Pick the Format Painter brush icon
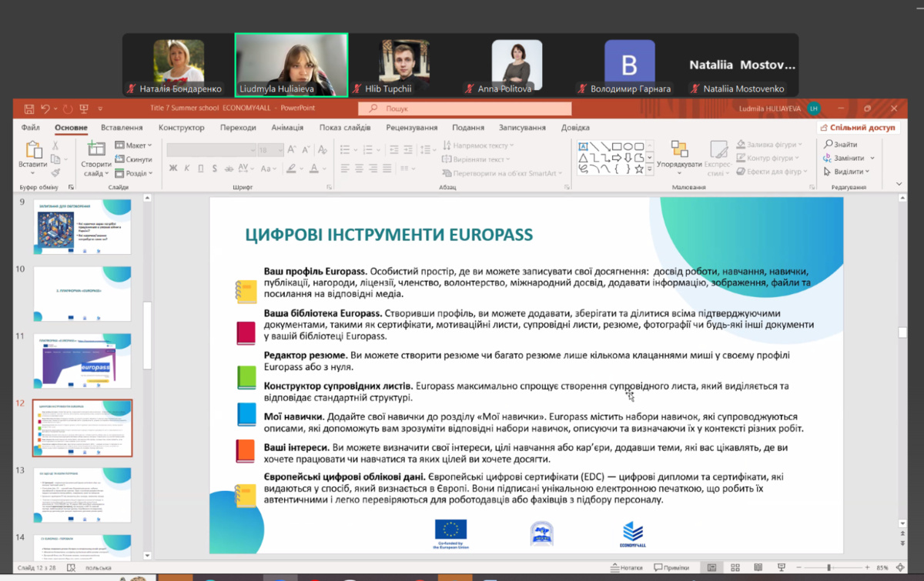924x581 pixels. (55, 173)
